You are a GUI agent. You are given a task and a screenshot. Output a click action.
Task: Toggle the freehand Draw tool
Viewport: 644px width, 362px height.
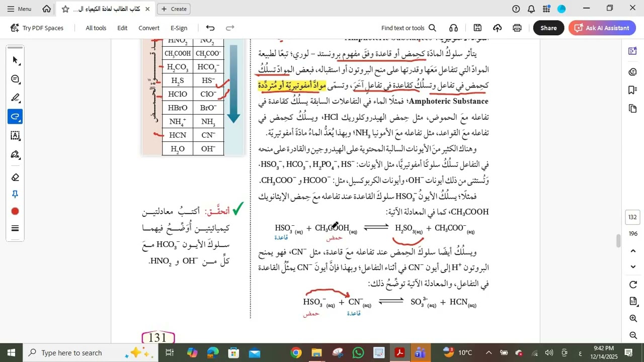click(x=15, y=117)
